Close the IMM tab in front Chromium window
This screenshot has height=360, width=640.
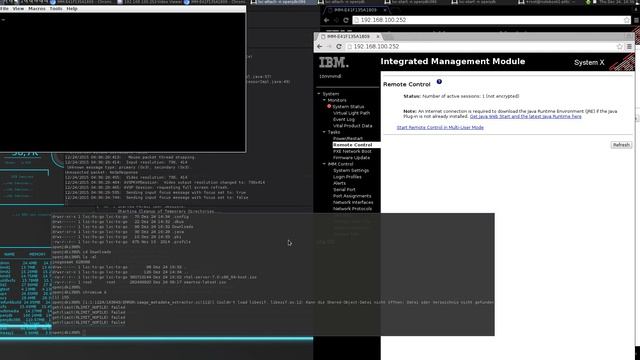378,36
